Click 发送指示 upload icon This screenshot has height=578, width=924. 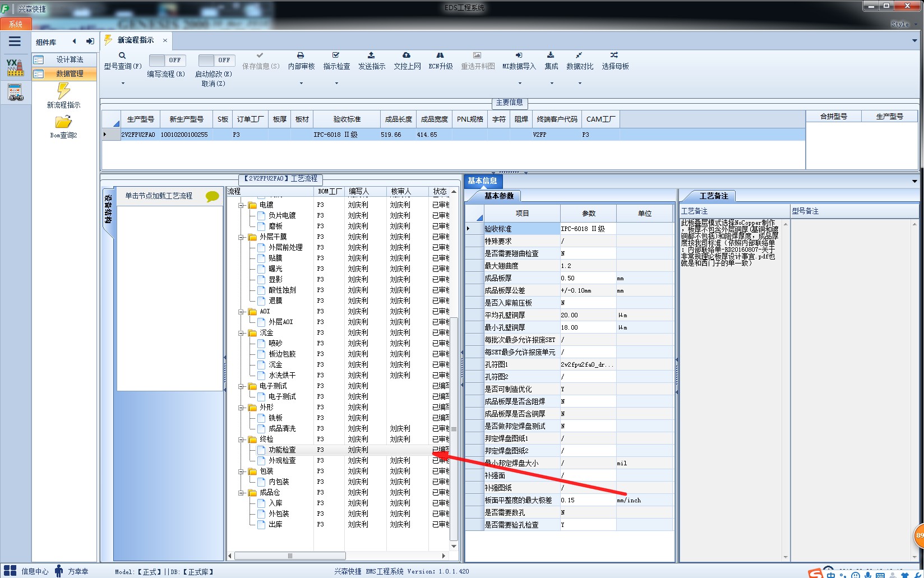pos(371,56)
